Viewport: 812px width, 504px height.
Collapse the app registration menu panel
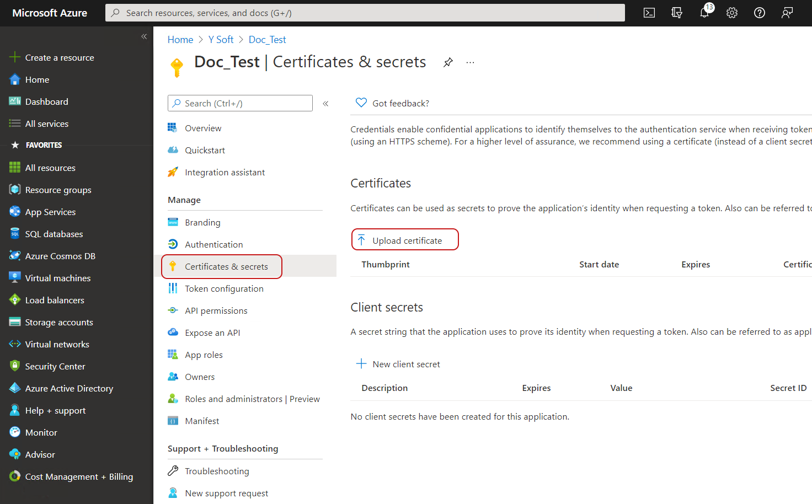(325, 104)
